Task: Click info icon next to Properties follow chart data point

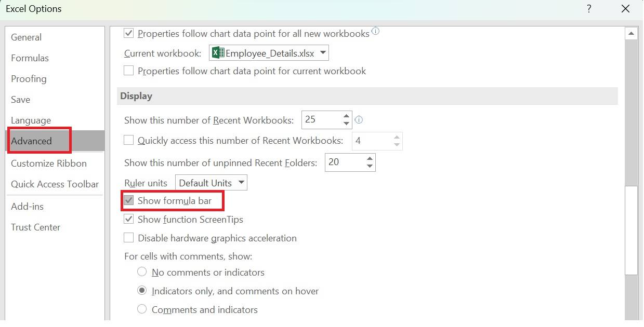Action: 375,32
